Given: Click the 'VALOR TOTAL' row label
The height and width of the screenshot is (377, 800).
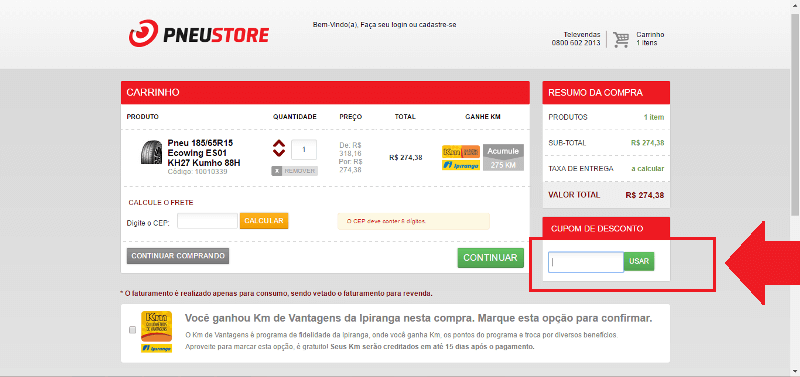Looking at the screenshot, I should 574,195.
